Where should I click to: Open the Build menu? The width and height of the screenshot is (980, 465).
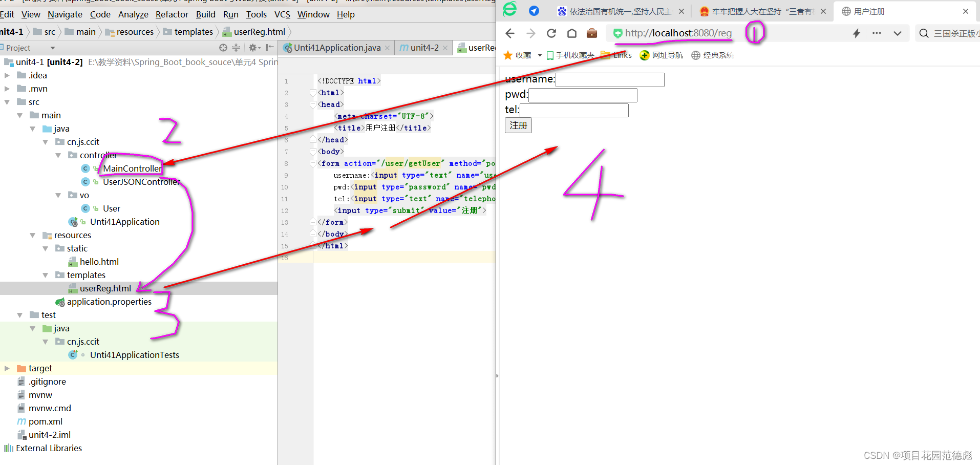(x=206, y=14)
